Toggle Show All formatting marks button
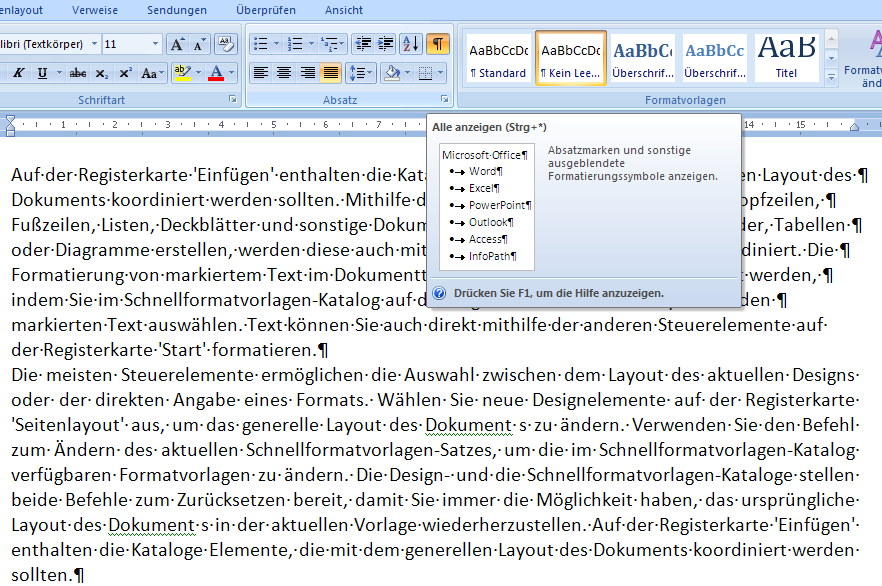This screenshot has height=586, width=882. click(x=438, y=44)
